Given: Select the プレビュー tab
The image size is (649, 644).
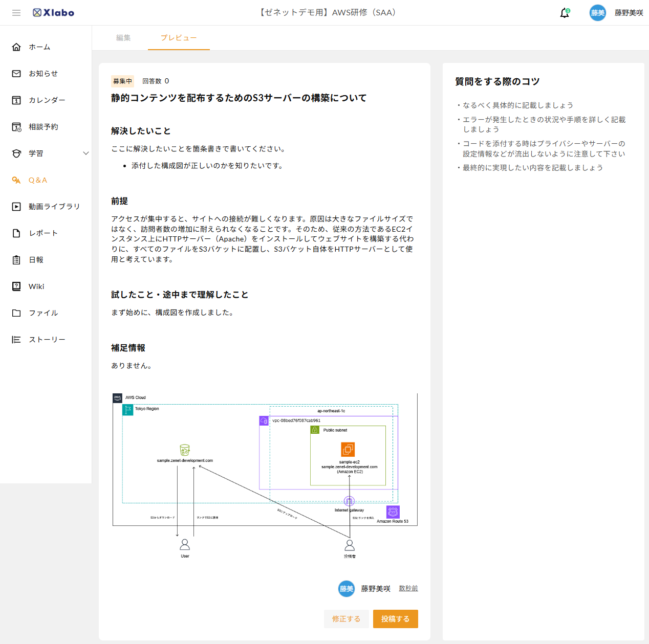Looking at the screenshot, I should point(179,38).
